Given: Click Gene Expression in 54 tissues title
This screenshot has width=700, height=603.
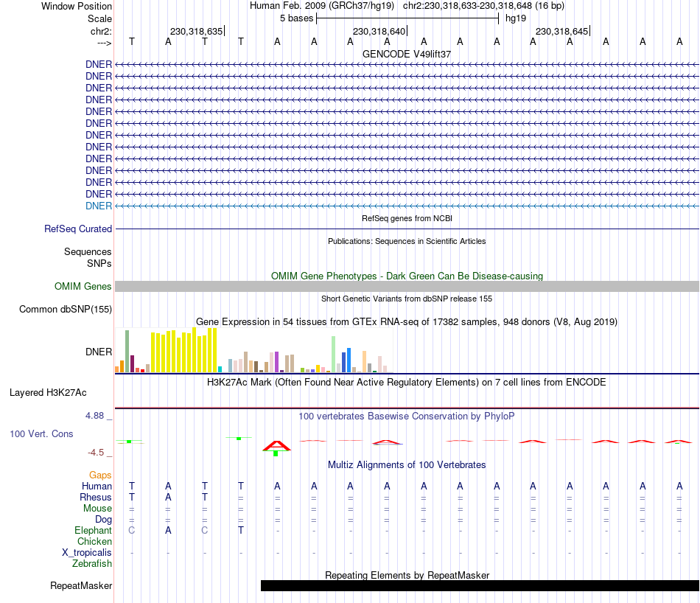Looking at the screenshot, I should coord(407,321).
